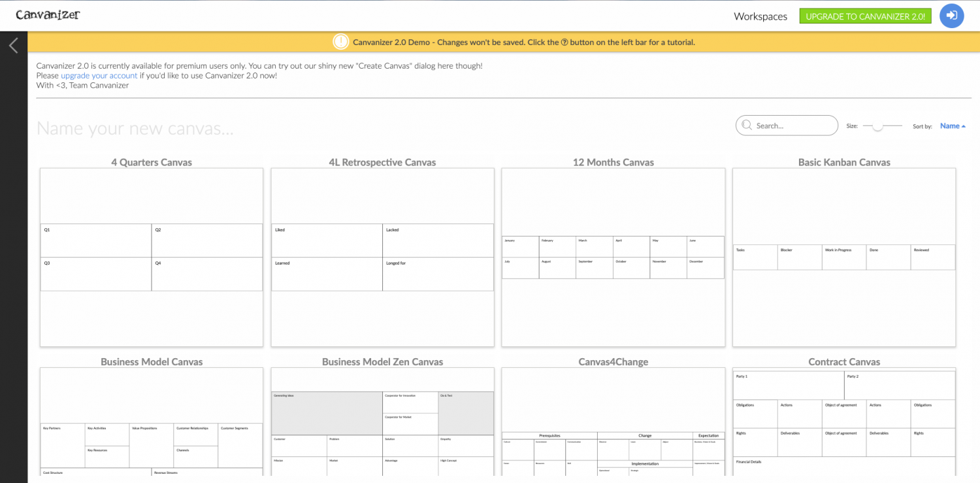The image size is (980, 483).
Task: Click the warning icon in the yellow banner
Action: [340, 41]
